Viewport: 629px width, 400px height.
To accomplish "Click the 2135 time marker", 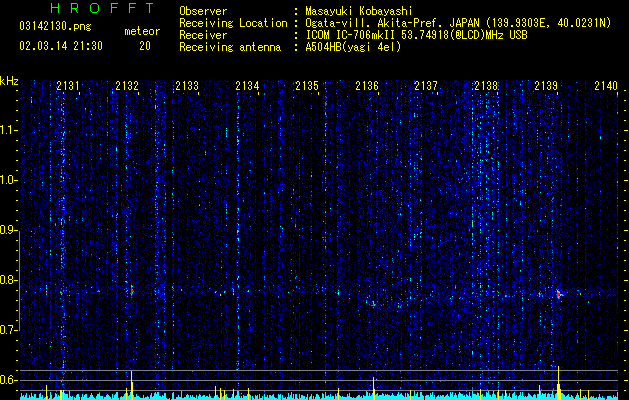I will (307, 85).
